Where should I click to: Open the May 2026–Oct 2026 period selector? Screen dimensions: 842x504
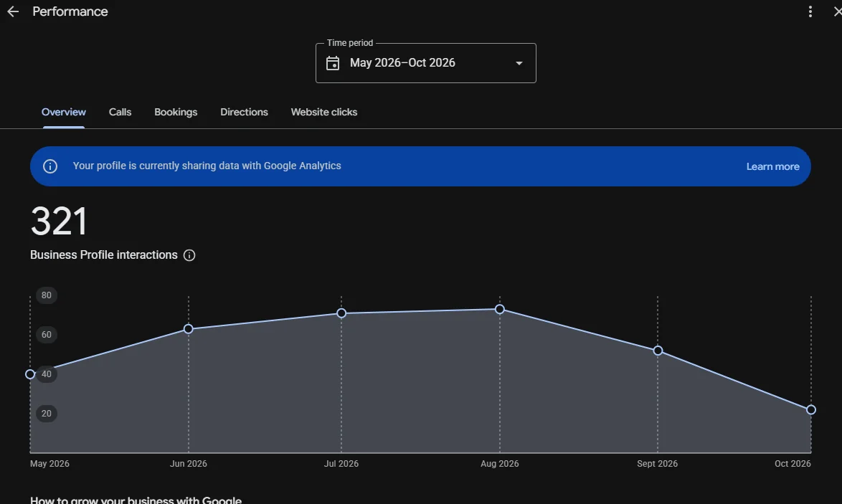(x=426, y=63)
